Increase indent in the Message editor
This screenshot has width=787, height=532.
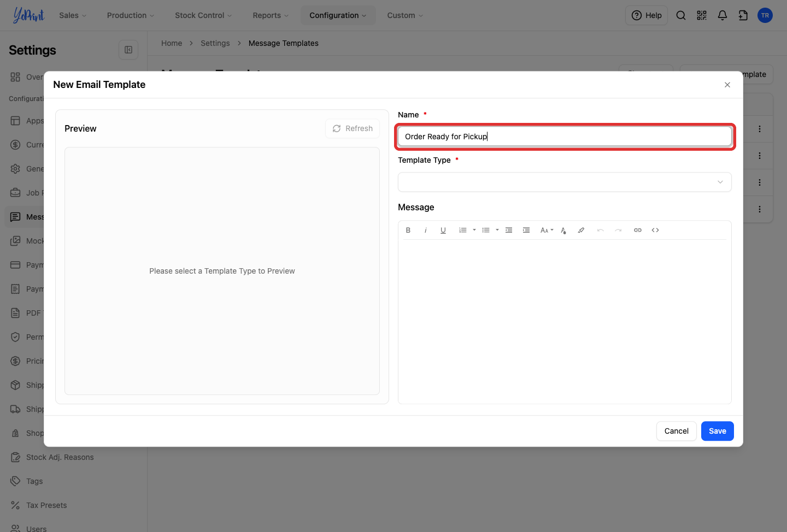pos(526,230)
